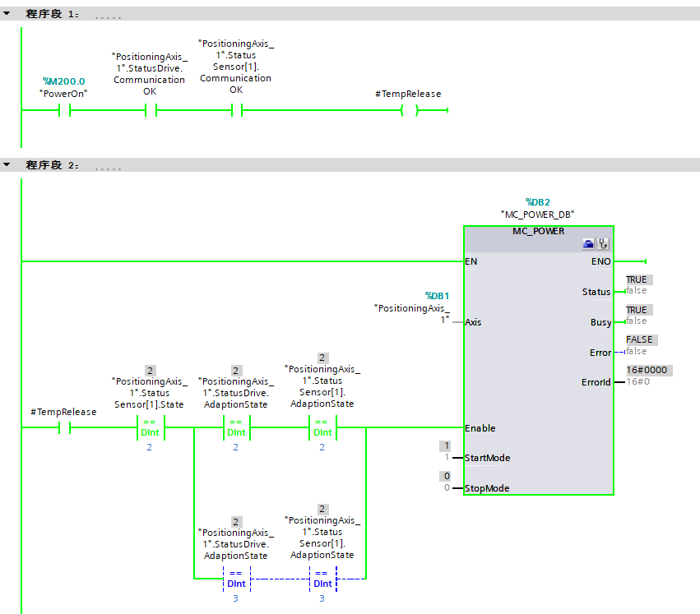This screenshot has width=700, height=614.
Task: Select the #TempRelease output coil
Action: pos(409,111)
